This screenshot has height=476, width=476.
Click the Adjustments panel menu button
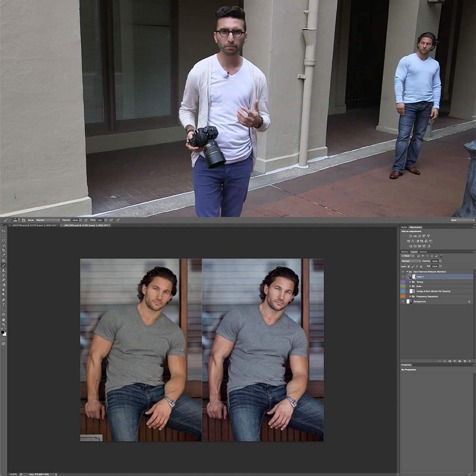[x=474, y=227]
